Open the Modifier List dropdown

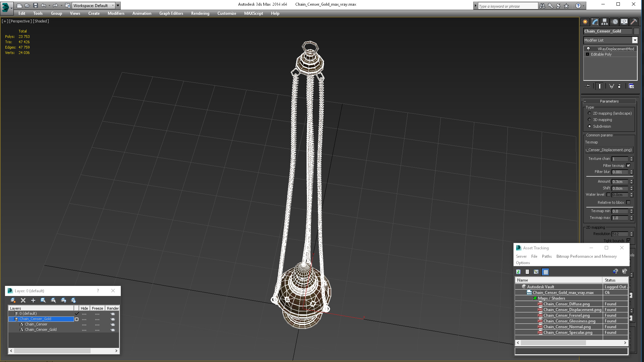[635, 40]
